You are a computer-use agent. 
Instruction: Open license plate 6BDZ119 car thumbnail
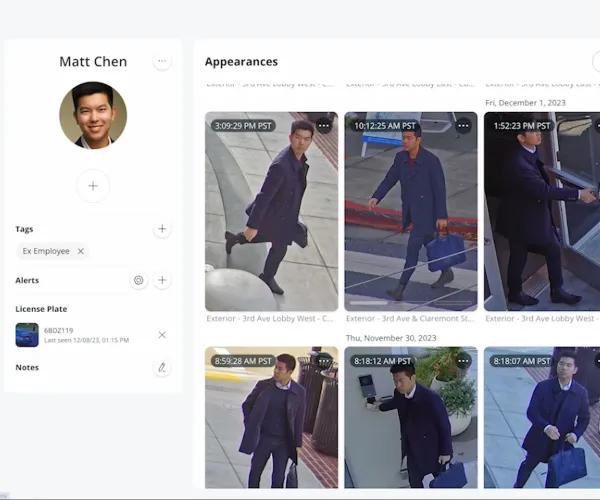[x=27, y=335]
